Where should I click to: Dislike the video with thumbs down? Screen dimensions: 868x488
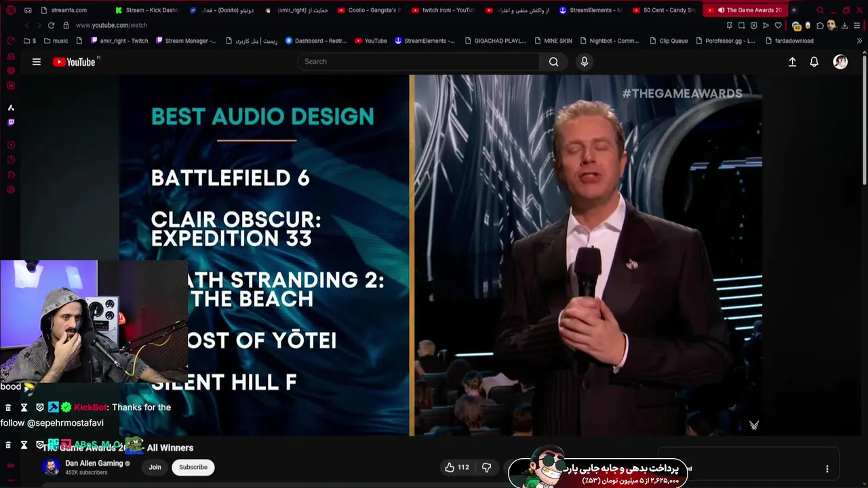coord(486,468)
